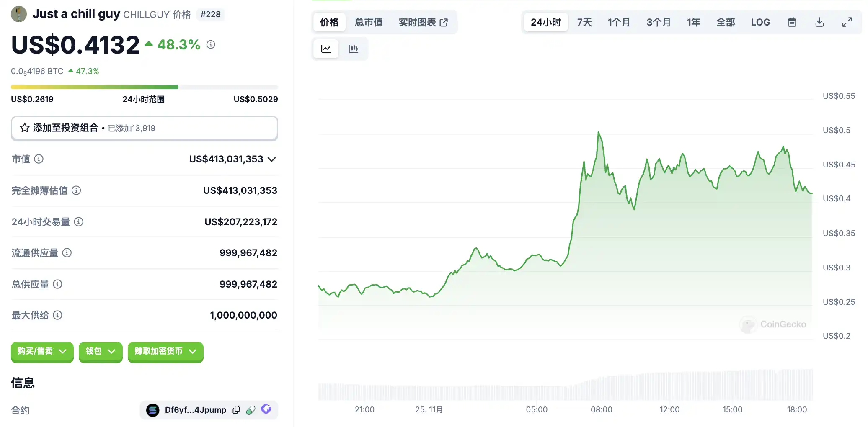Select the 总市值 chart tab

pos(369,22)
